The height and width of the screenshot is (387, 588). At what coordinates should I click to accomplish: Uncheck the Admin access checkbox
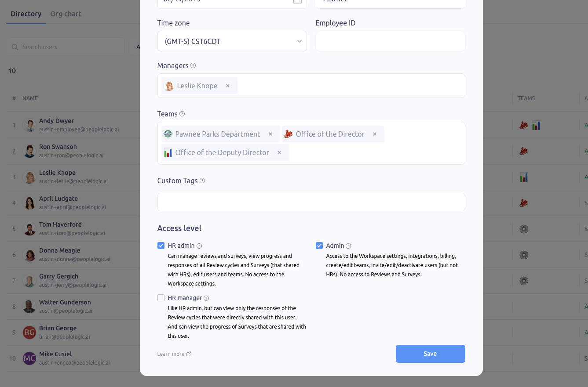319,246
